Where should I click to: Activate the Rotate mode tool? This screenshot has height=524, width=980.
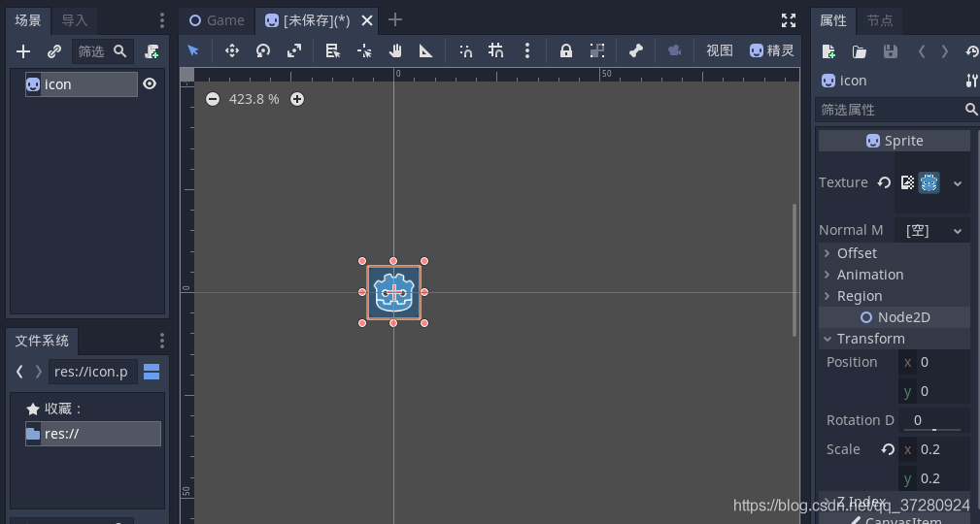263,51
